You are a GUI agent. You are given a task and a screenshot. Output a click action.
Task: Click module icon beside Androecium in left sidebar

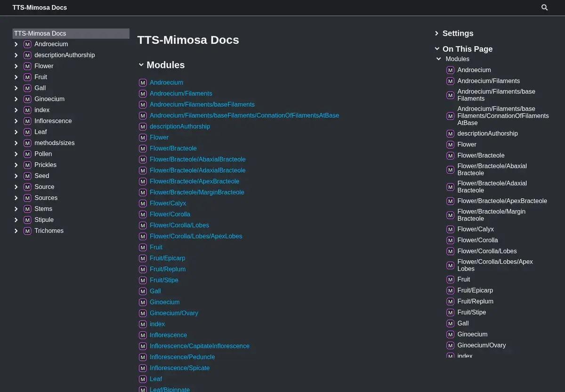(x=27, y=44)
